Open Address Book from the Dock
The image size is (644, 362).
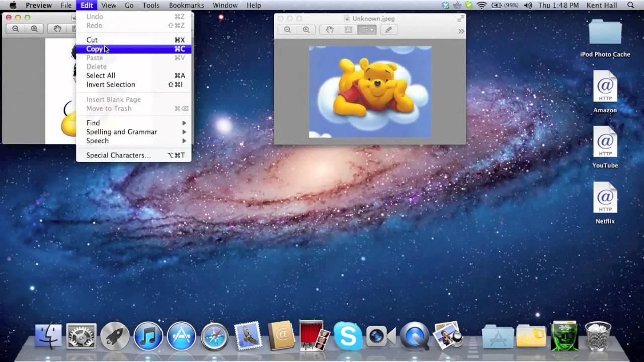281,335
